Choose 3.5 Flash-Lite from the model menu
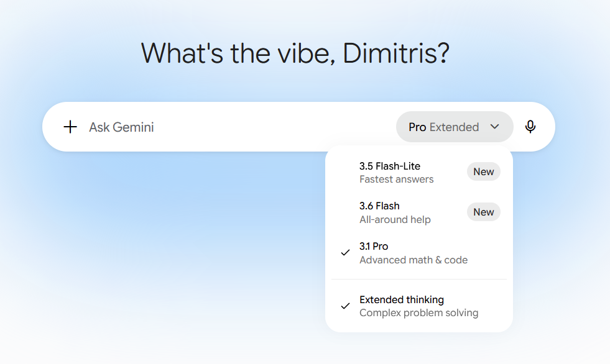This screenshot has width=610, height=364. pos(419,172)
